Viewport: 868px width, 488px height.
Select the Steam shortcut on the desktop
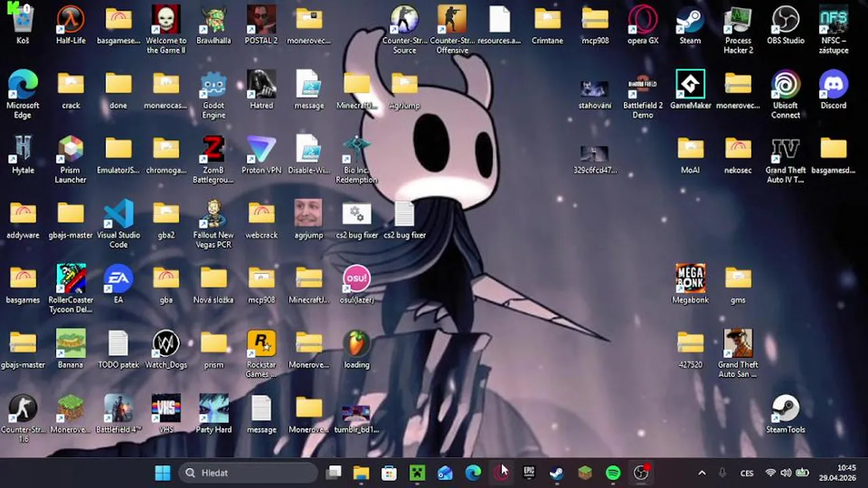point(690,25)
